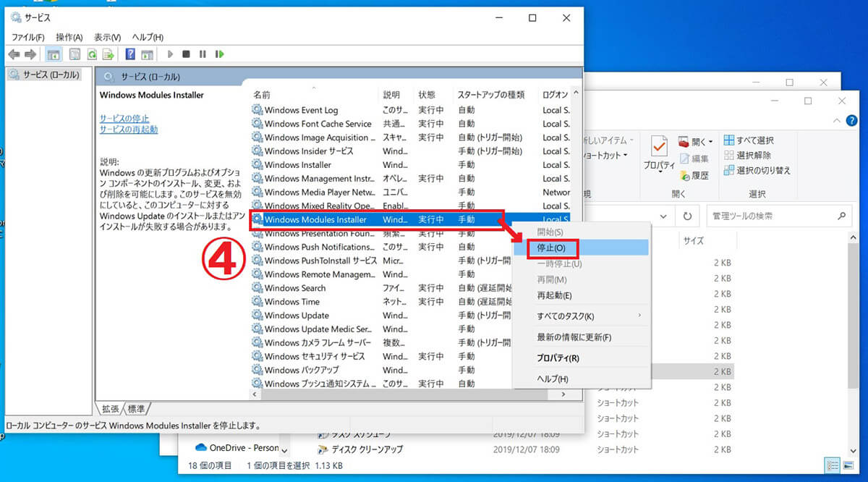Click the Start Service play icon
Screen dimensions: 868x482
170,54
